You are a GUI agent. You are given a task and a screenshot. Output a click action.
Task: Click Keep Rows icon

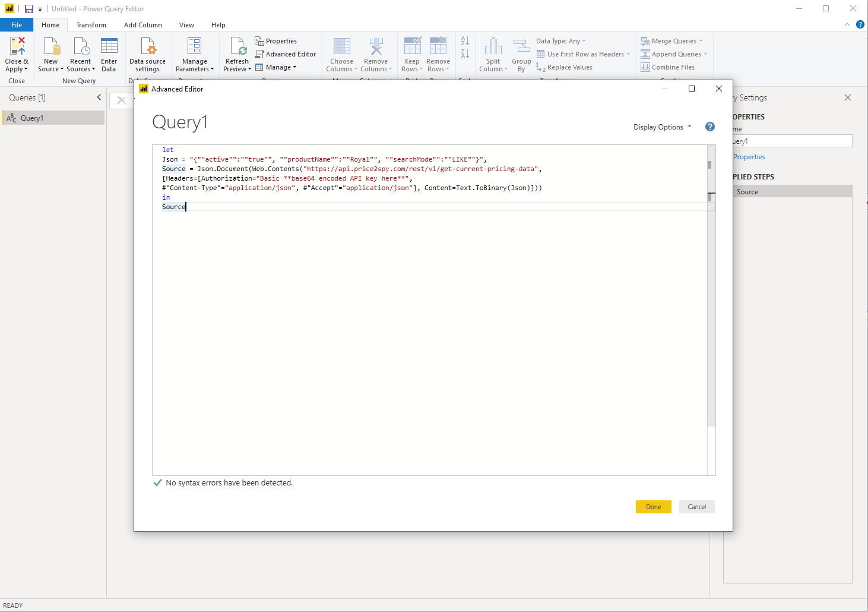413,46
